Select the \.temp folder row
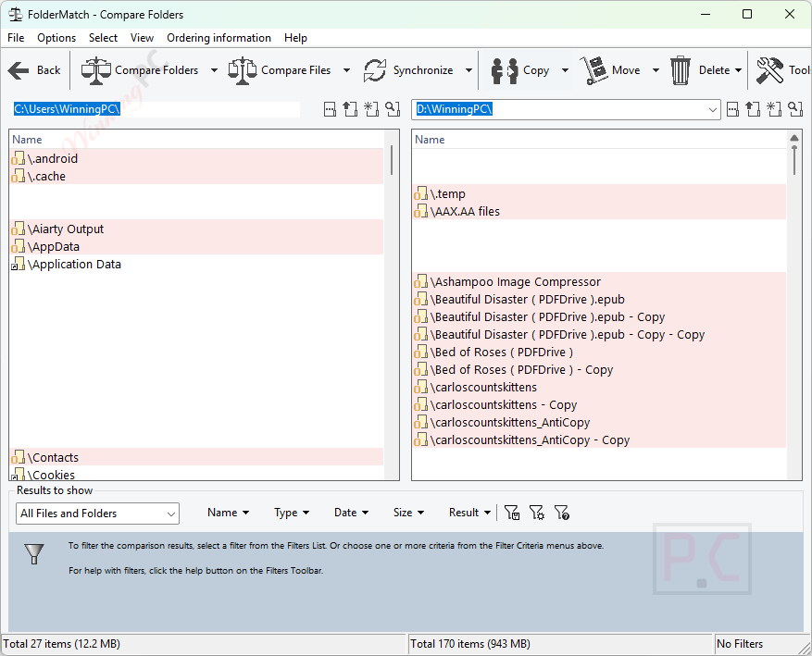 (600, 193)
